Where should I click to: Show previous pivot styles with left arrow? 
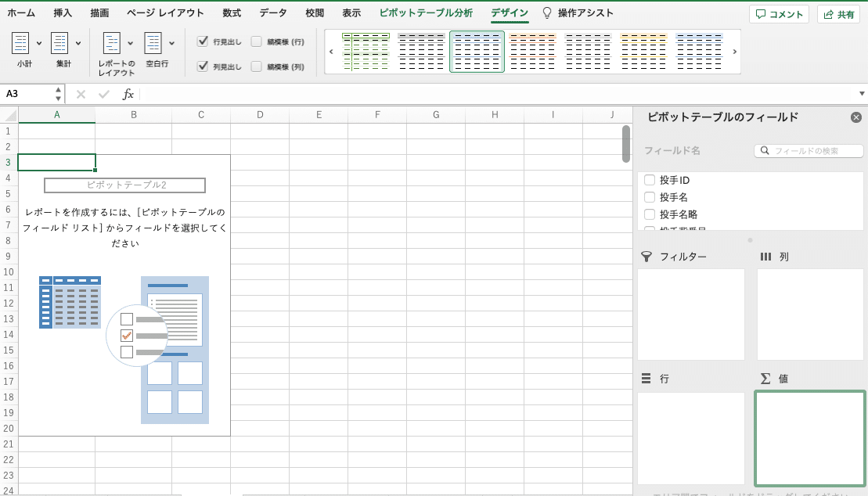click(331, 52)
